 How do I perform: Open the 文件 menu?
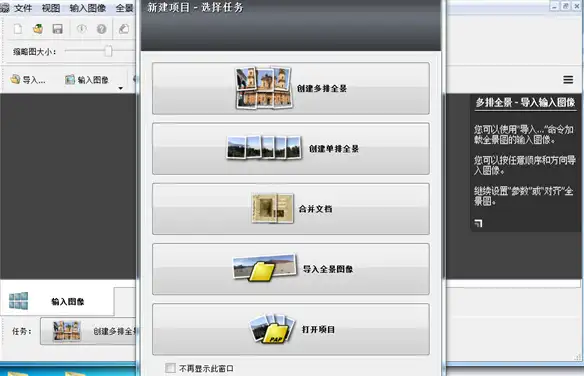(23, 8)
